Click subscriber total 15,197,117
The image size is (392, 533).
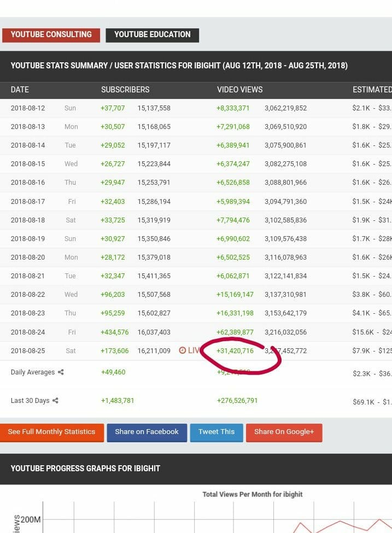pos(154,145)
